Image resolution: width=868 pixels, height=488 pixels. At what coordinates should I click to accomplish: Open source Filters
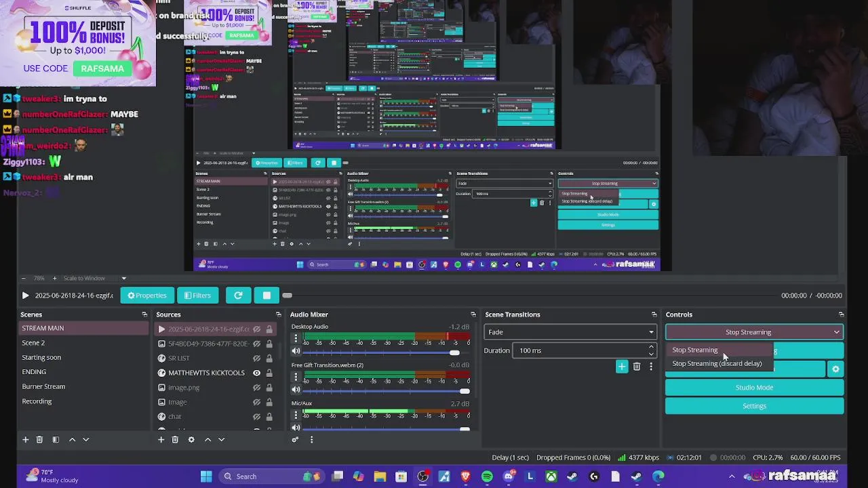tap(197, 296)
